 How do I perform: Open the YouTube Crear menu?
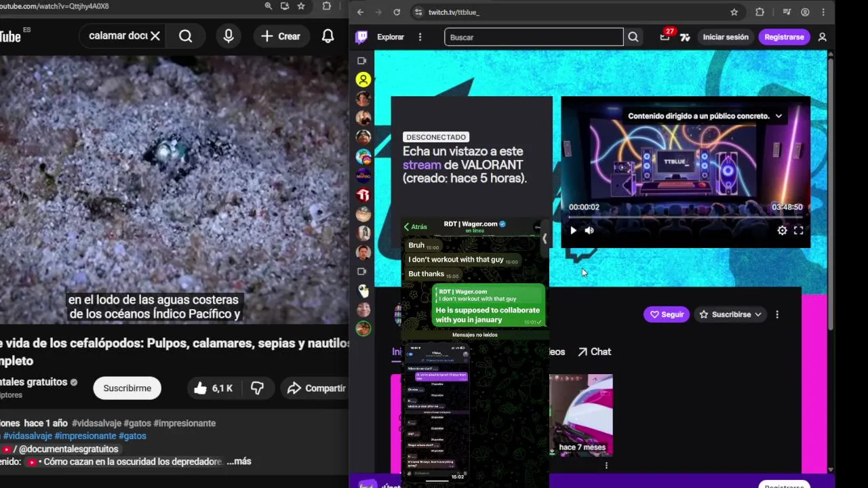coord(281,36)
